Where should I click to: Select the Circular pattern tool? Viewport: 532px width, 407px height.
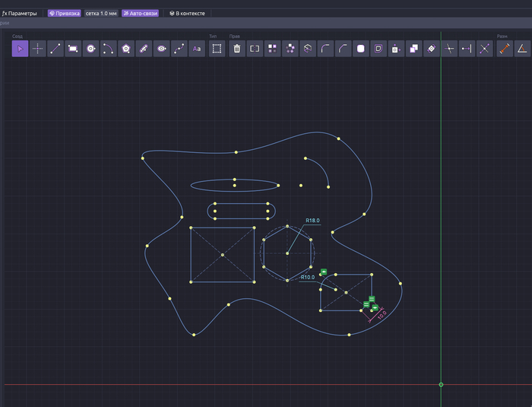290,49
